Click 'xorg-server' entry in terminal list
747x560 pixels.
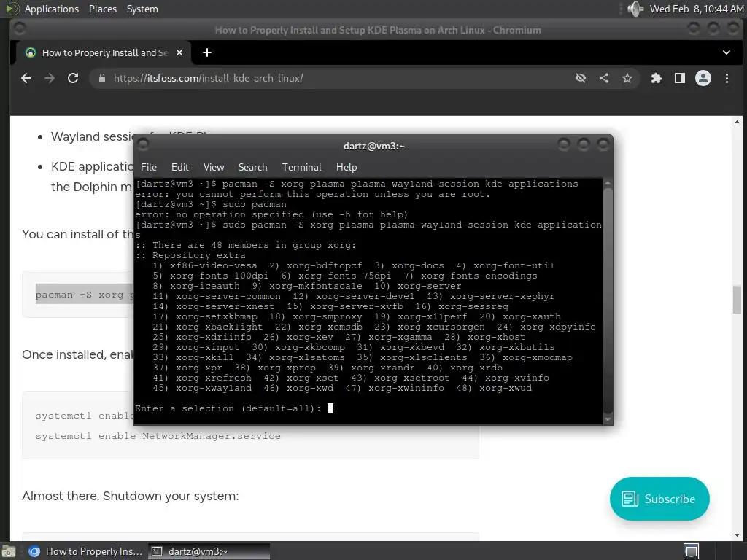point(429,286)
